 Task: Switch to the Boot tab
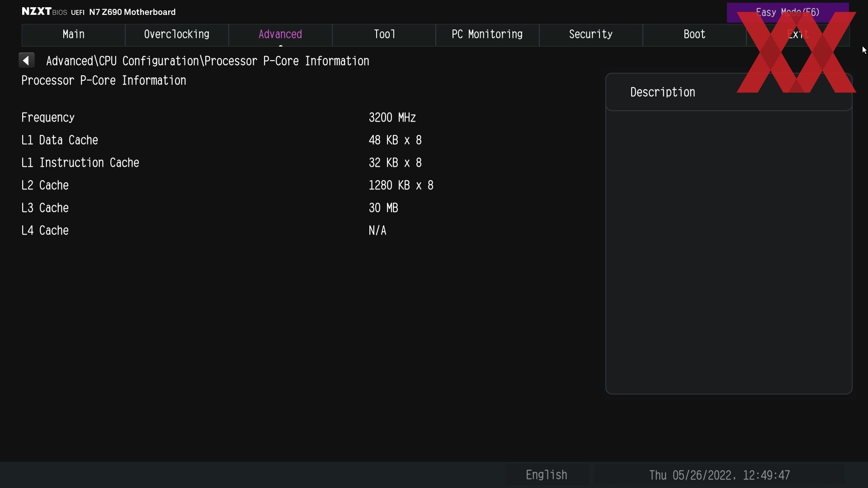click(694, 35)
